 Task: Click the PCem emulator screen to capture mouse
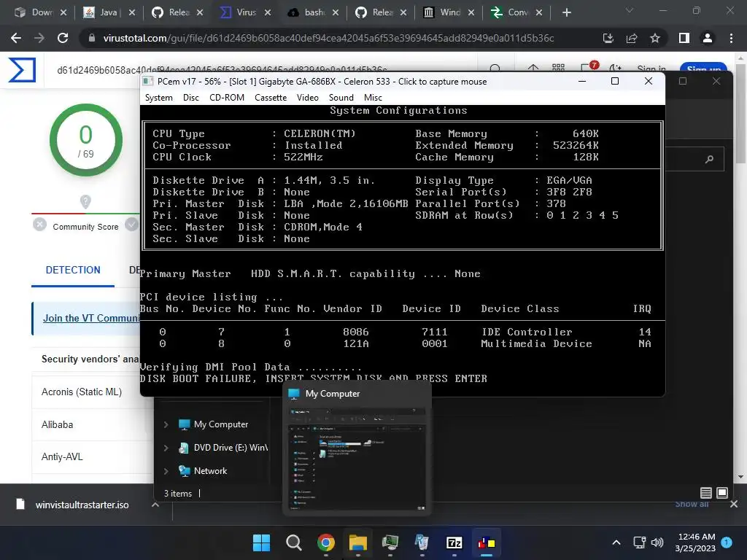[x=402, y=250]
